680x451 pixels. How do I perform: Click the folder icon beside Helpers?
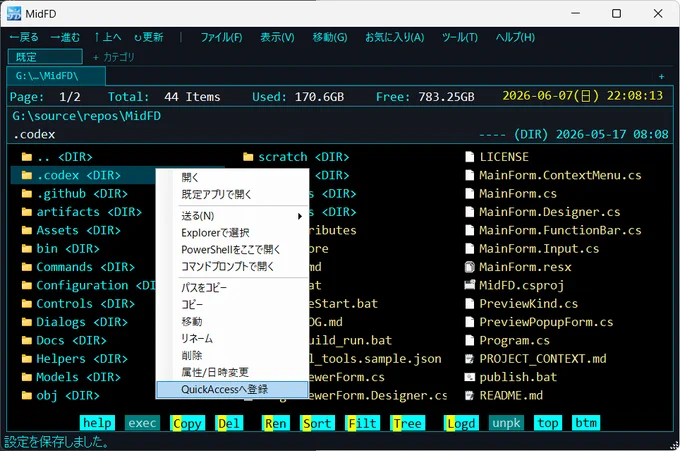[x=27, y=359]
